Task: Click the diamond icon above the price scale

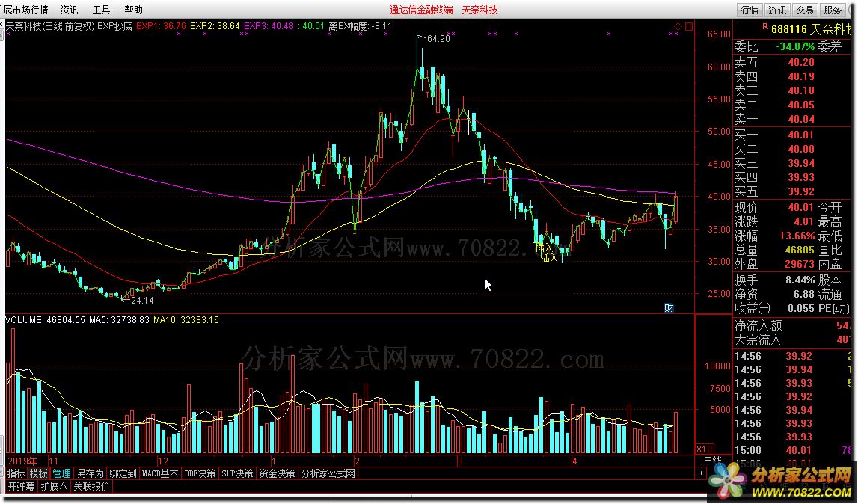Action: coord(678,26)
